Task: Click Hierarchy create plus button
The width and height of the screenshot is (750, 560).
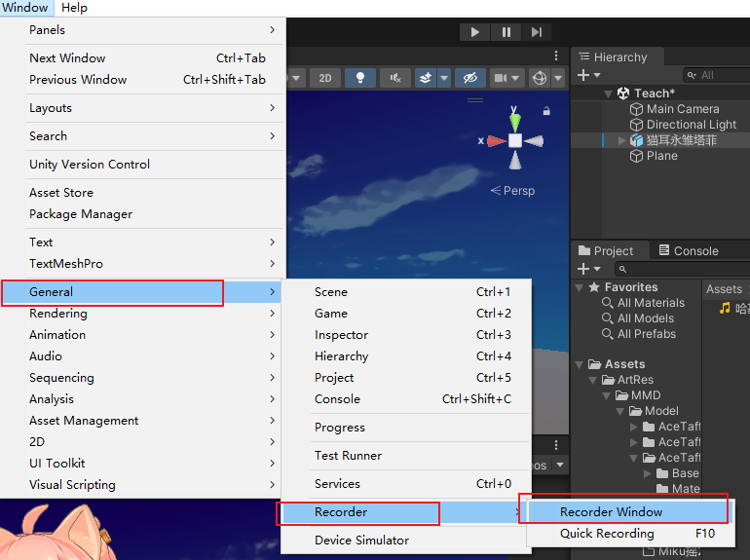Action: tap(583, 75)
